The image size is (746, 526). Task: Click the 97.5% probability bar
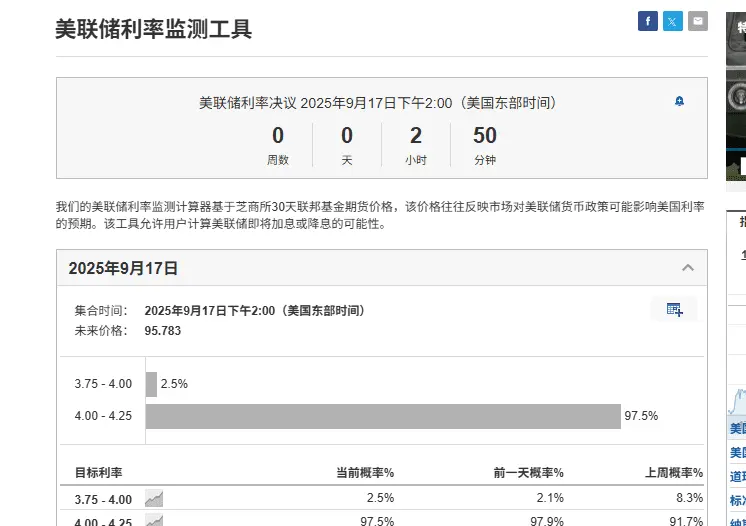tap(383, 417)
